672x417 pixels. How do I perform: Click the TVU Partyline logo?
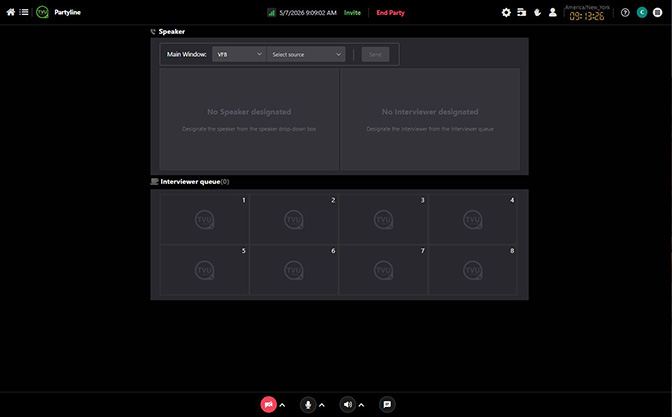coord(42,12)
